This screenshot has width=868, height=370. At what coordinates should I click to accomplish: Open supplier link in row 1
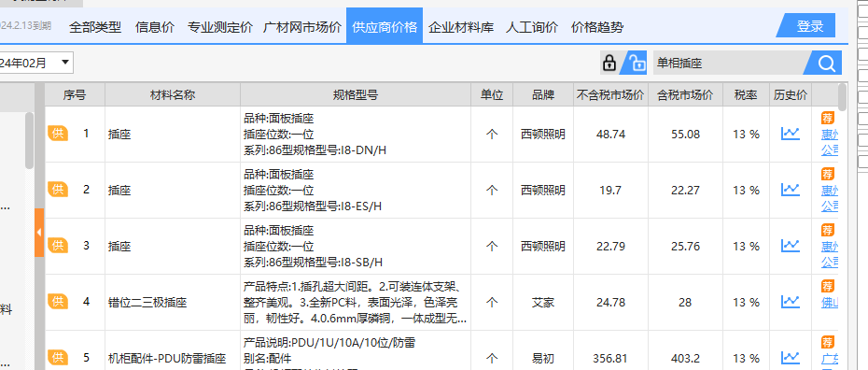click(x=829, y=142)
